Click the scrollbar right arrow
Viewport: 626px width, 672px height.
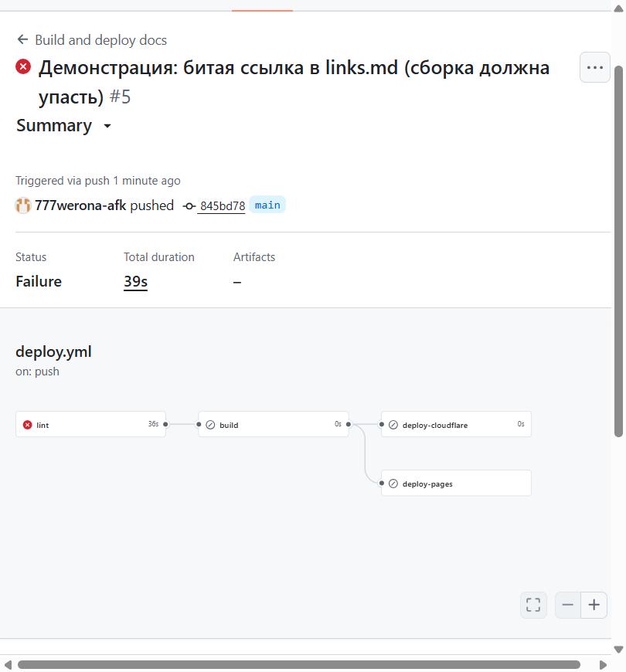click(603, 665)
